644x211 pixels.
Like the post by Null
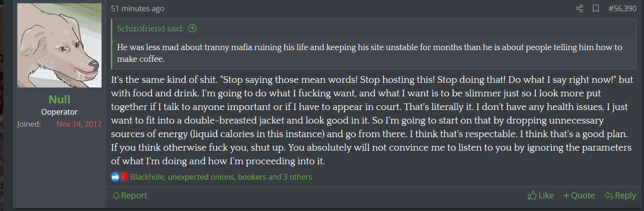point(541,196)
